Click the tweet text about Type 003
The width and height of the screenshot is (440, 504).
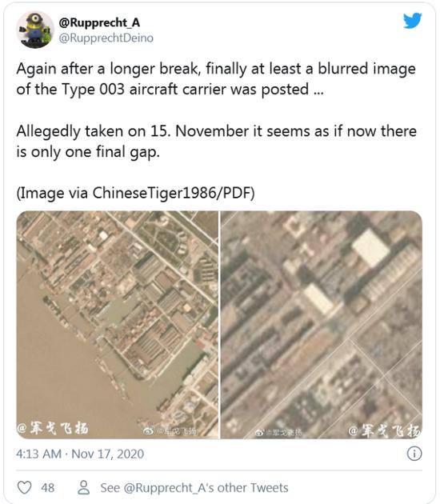click(x=216, y=78)
